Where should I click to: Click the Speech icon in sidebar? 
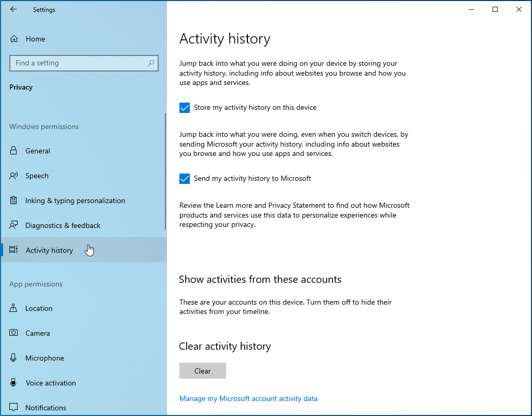(x=14, y=176)
